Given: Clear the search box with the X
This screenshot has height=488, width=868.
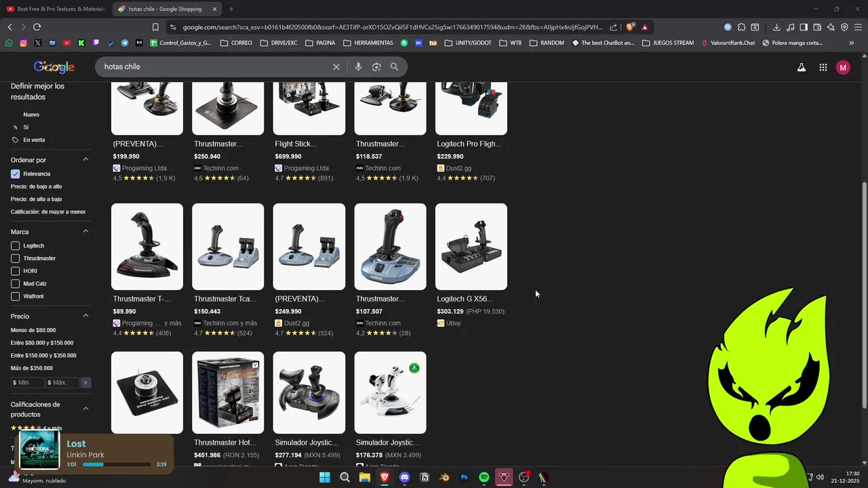Looking at the screenshot, I should pos(336,67).
